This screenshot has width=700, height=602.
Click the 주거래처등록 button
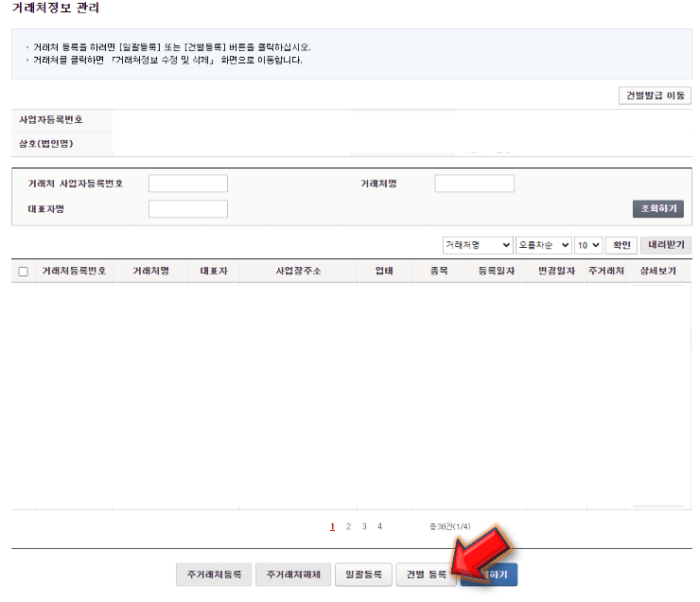[214, 575]
